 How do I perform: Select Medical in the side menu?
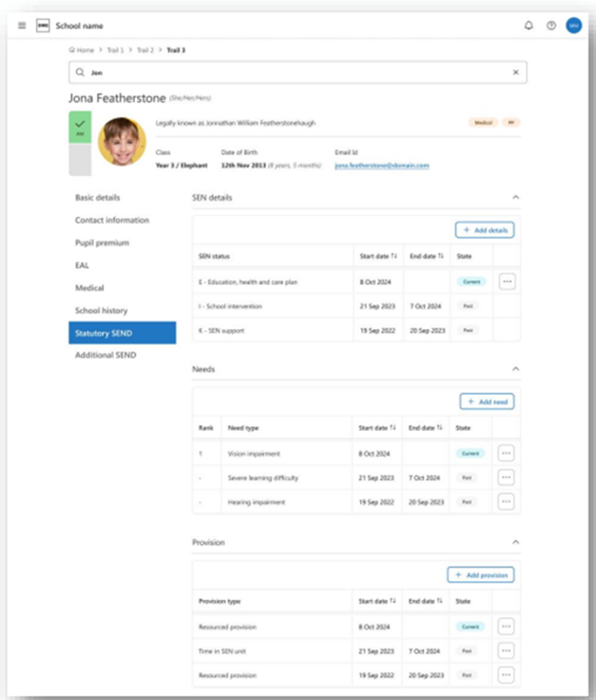pyautogui.click(x=89, y=288)
